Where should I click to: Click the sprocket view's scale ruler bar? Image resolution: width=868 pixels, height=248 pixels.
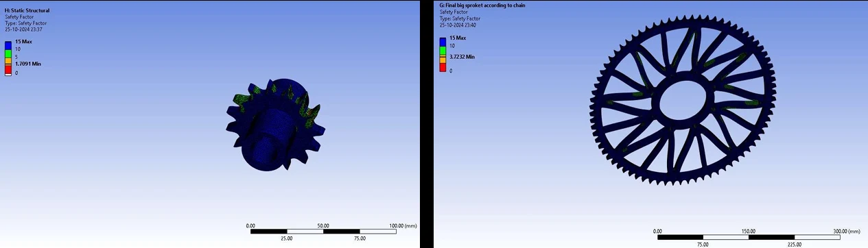coord(748,237)
